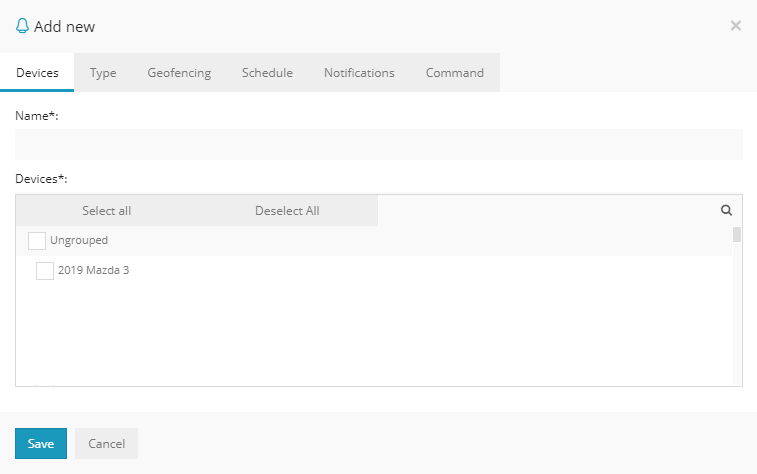The width and height of the screenshot is (757, 474).
Task: Click the devices list scrollbar thumb
Action: (x=737, y=235)
